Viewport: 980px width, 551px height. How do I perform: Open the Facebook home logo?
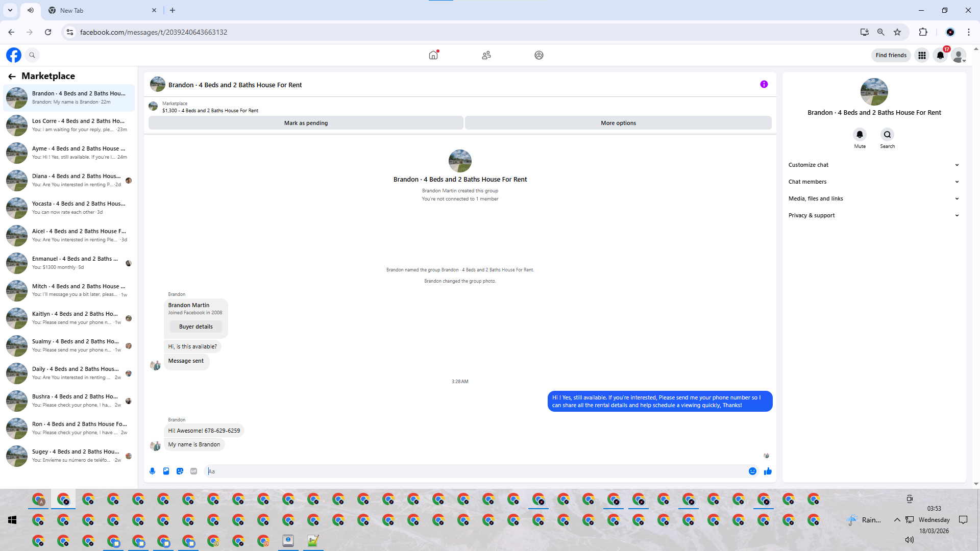[x=14, y=55]
